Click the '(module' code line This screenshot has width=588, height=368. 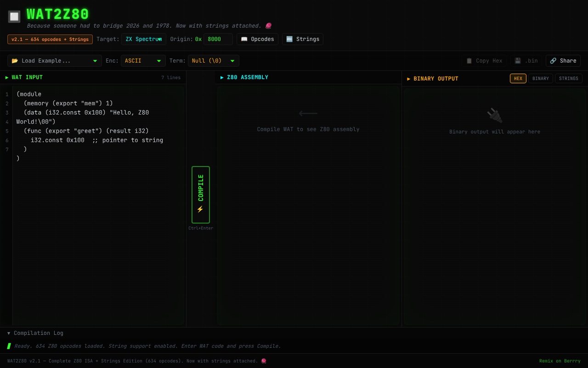29,94
